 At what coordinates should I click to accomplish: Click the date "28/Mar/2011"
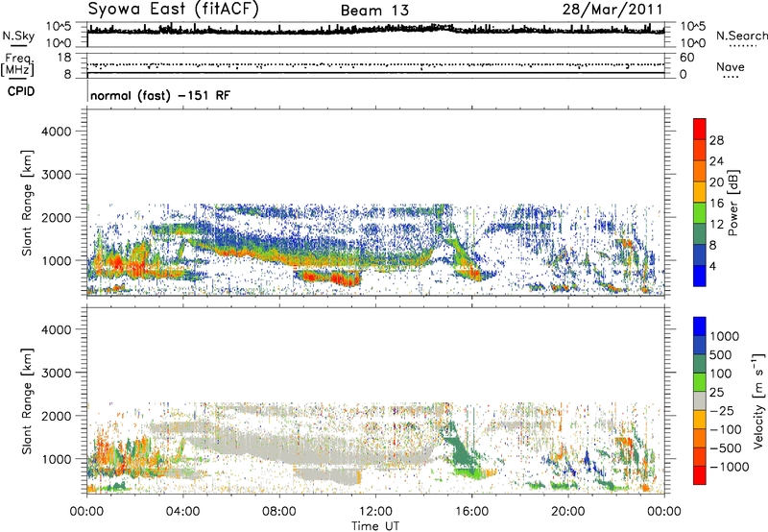(x=612, y=10)
